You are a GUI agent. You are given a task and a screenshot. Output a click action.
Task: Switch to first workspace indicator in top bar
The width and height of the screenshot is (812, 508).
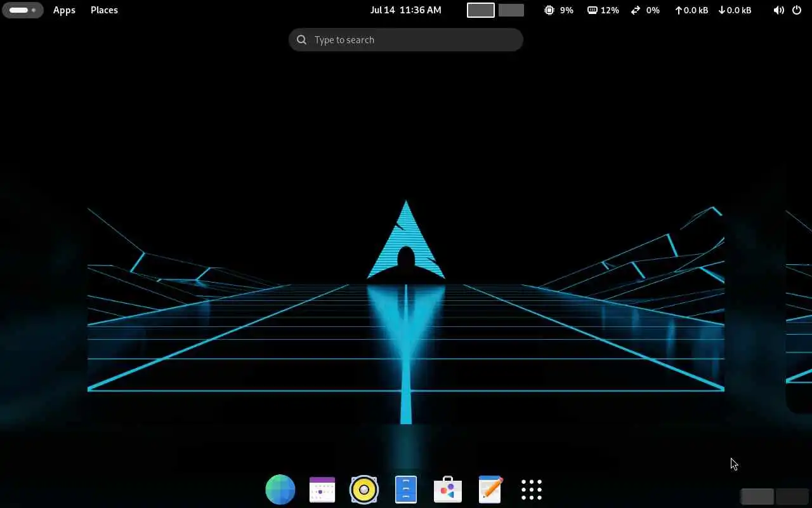coord(481,10)
